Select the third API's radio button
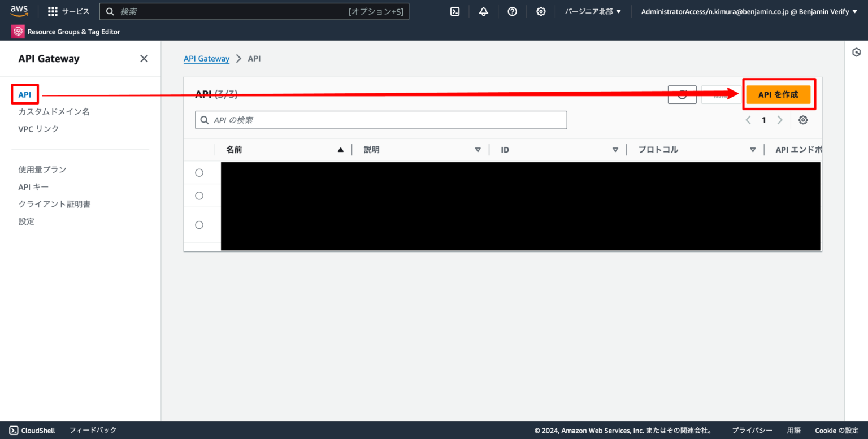This screenshot has width=868, height=439. pyautogui.click(x=199, y=224)
